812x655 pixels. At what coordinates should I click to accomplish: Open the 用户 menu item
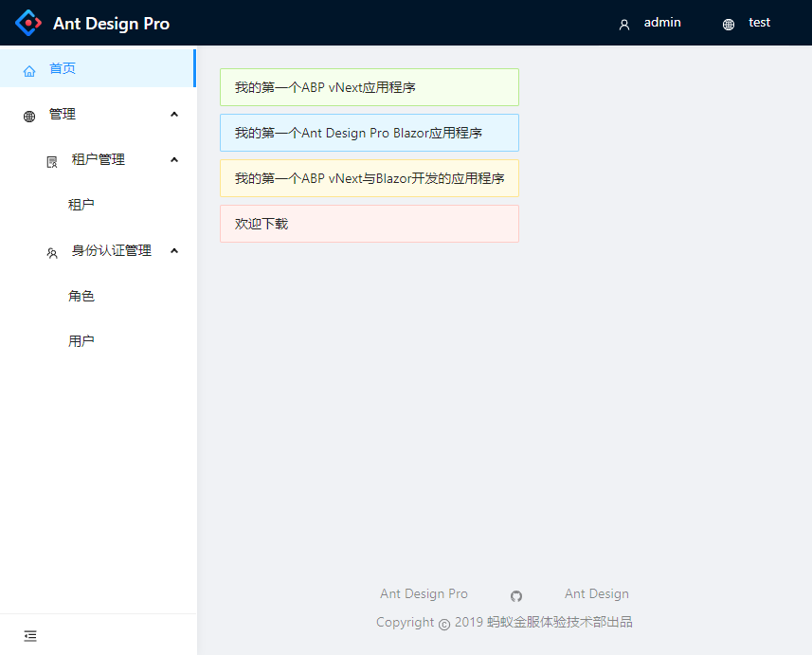[x=81, y=341]
